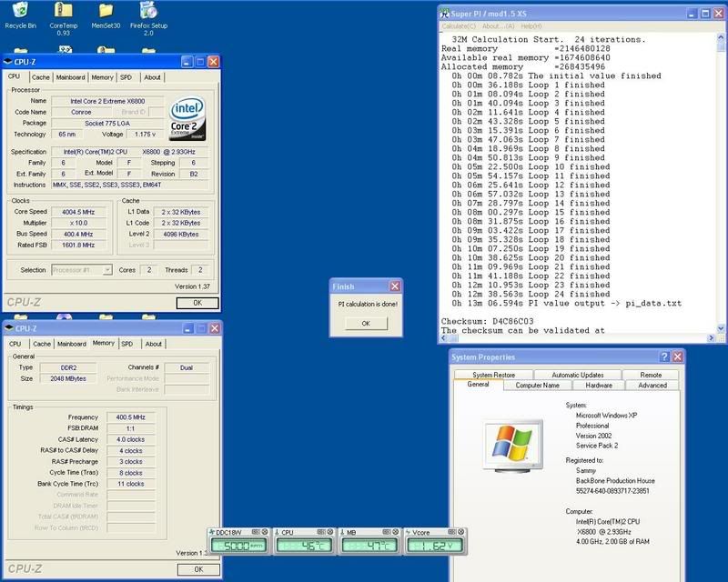Click the Super PI horizontal scrollbar right arrow
Image resolution: width=728 pixels, height=582 pixels.
coord(713,338)
